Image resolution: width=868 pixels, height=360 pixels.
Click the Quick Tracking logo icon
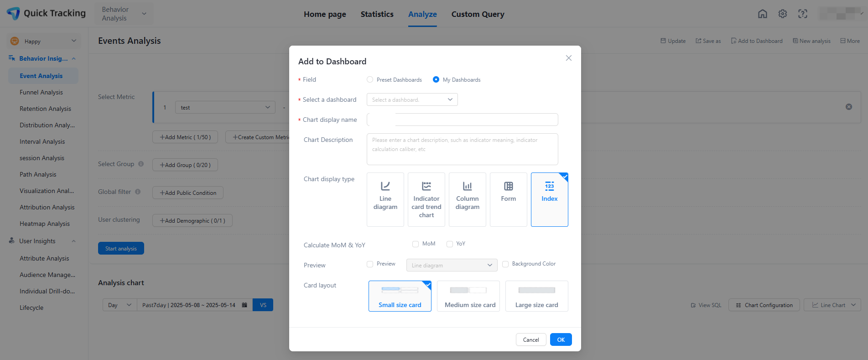pos(13,13)
